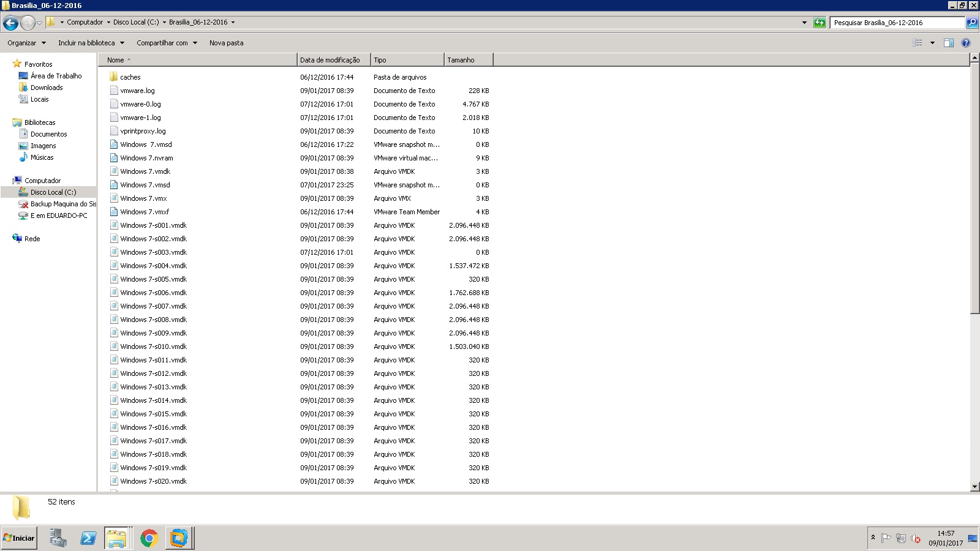Open the address bar history dropdown
This screenshot has width=980, height=551.
point(804,23)
